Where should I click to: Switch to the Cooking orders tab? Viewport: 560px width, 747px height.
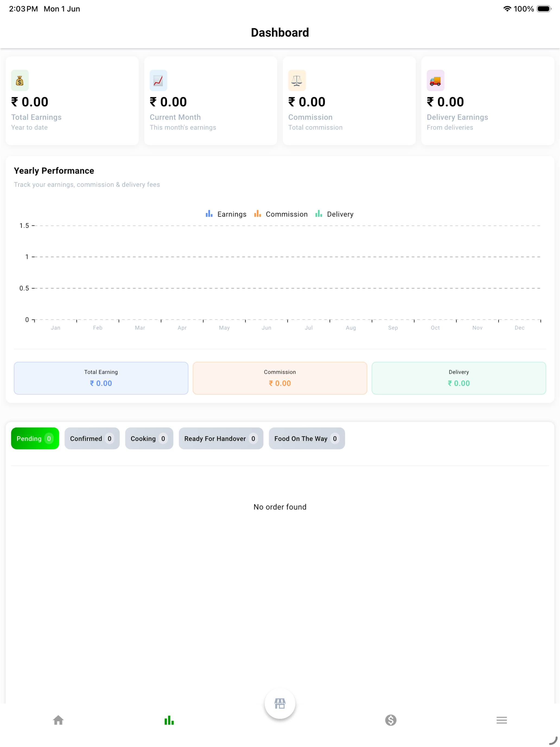click(149, 438)
